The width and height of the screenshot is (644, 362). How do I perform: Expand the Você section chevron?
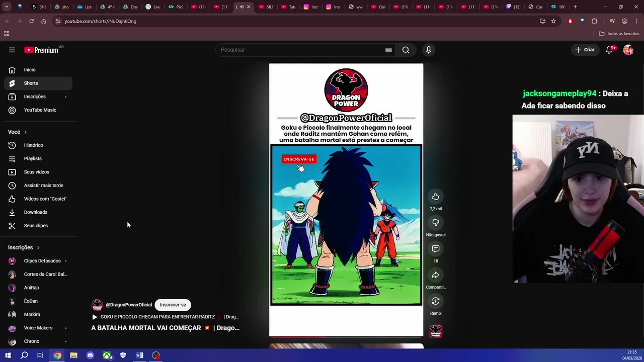pyautogui.click(x=25, y=132)
